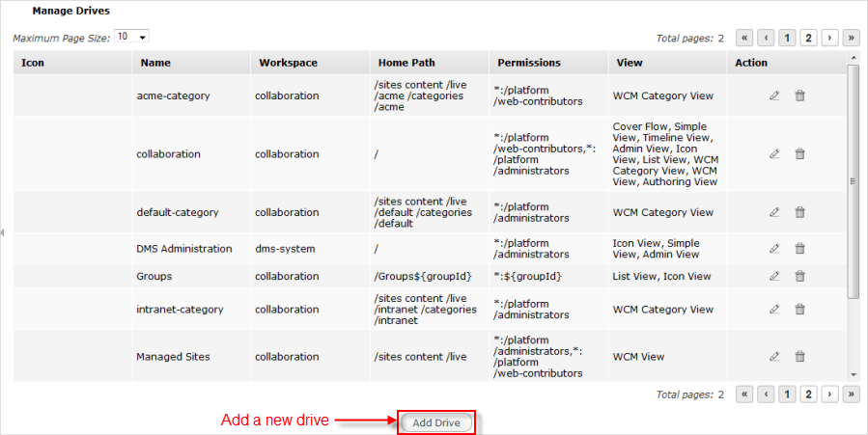Image resolution: width=868 pixels, height=435 pixels.
Task: Delete the default-category drive
Action: (x=799, y=212)
